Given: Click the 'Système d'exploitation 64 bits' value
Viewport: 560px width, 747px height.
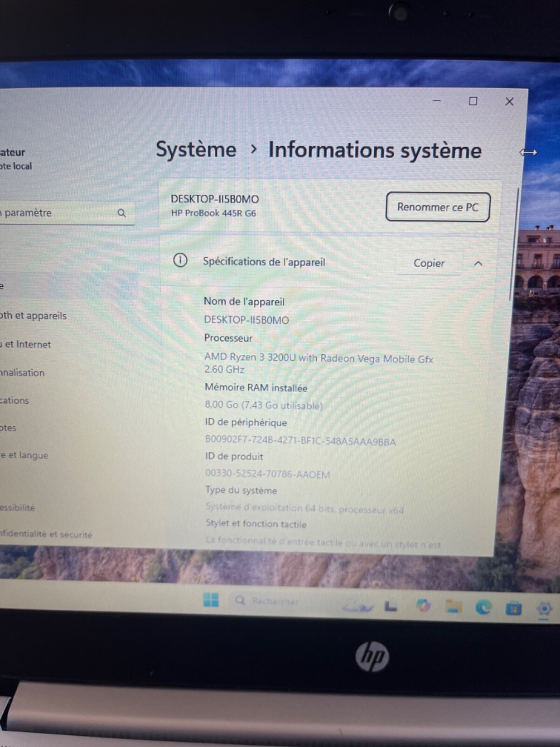Looking at the screenshot, I should point(304,508).
